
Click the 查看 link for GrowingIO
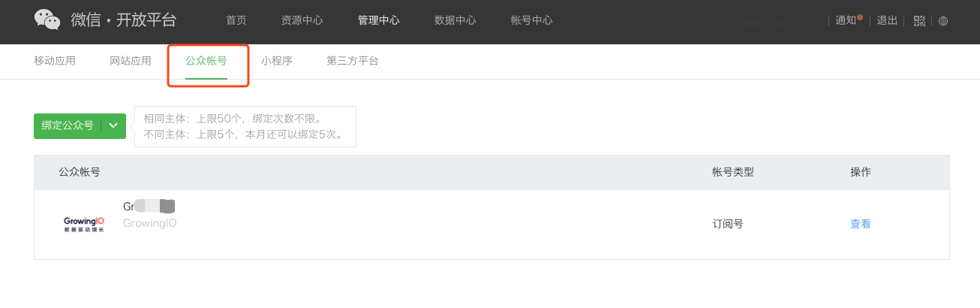(861, 224)
